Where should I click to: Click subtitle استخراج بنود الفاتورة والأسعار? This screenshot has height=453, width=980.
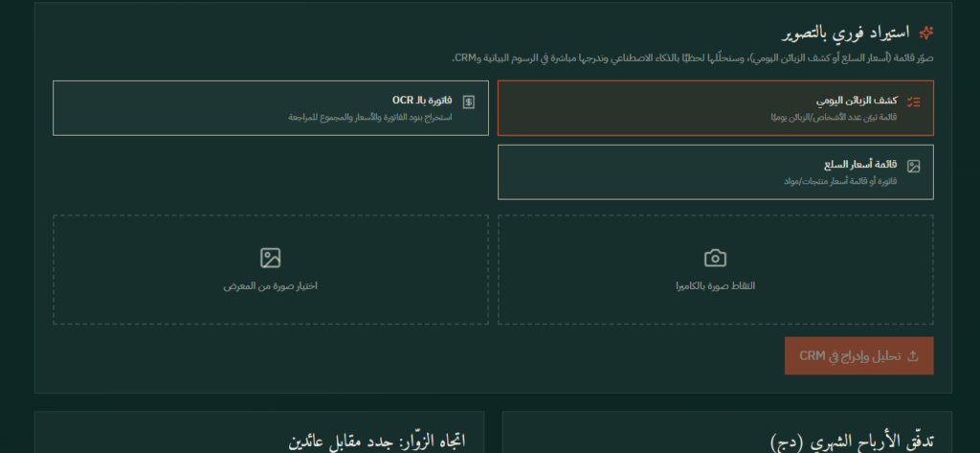[370, 117]
